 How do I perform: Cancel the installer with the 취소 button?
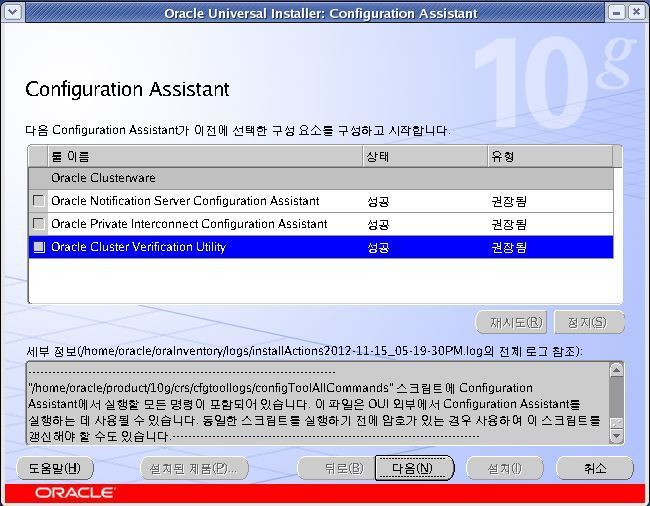point(594,468)
